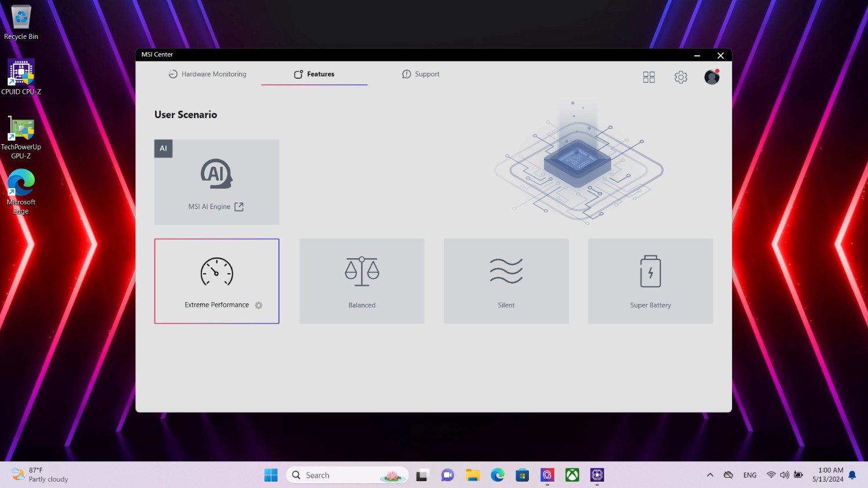Open MSI Center settings gear

pyautogui.click(x=681, y=77)
